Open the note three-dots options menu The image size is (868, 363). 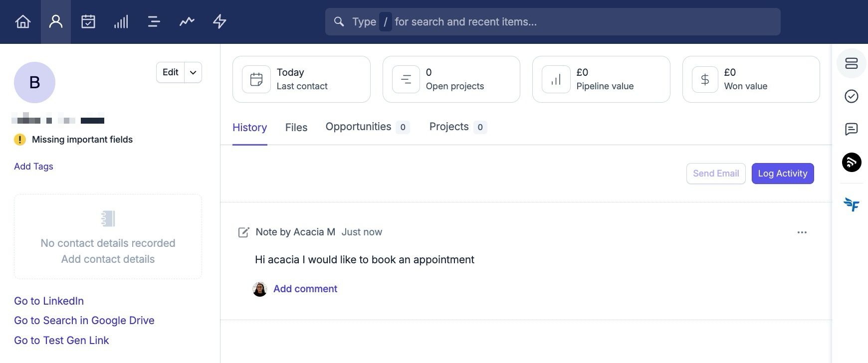[x=802, y=232]
